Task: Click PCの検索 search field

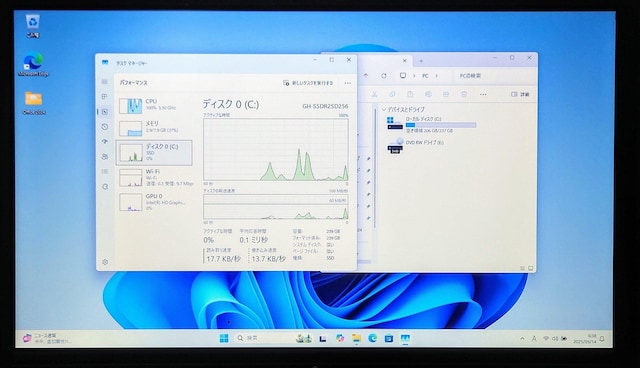Action: (x=494, y=76)
